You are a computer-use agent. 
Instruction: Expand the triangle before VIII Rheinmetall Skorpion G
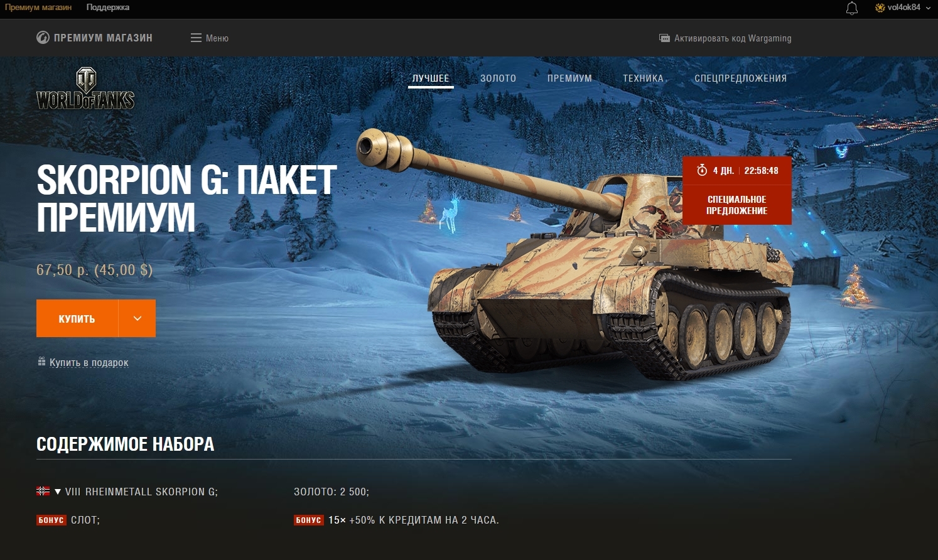pyautogui.click(x=58, y=492)
